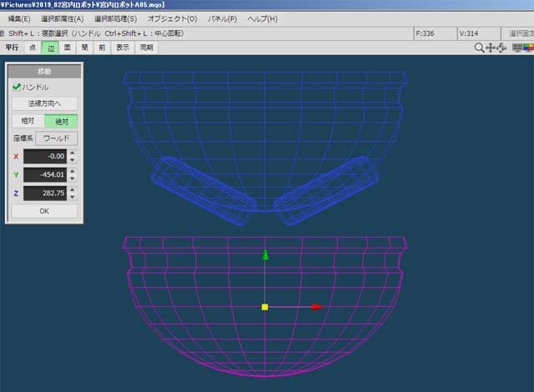Open the オブジェクト(O) menu

(173, 19)
